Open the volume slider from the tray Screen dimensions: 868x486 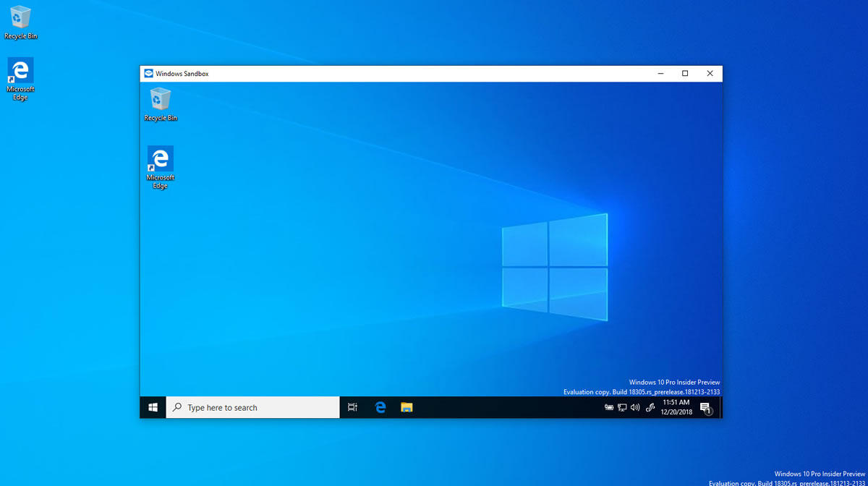click(x=634, y=407)
